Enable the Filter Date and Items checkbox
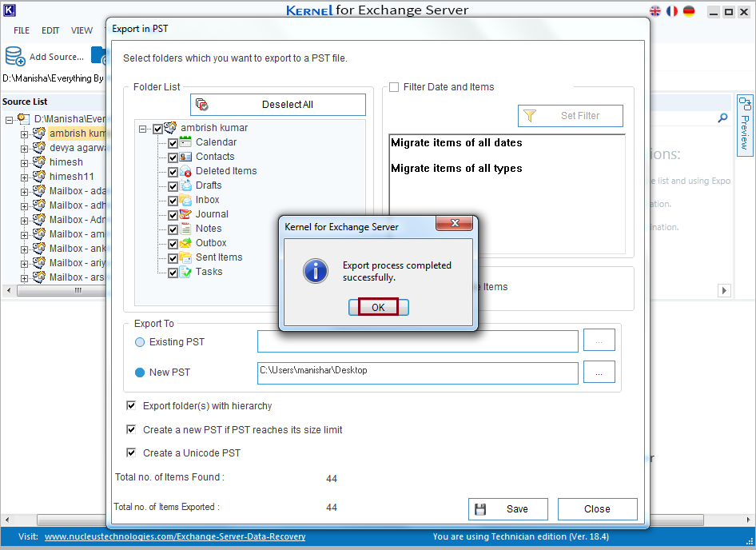 [394, 87]
